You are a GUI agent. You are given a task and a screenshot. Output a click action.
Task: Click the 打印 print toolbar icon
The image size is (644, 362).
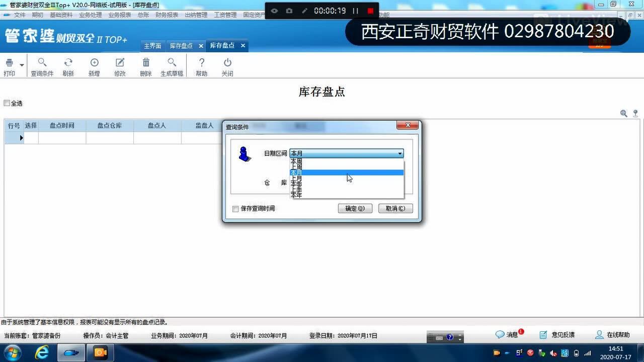point(9,63)
